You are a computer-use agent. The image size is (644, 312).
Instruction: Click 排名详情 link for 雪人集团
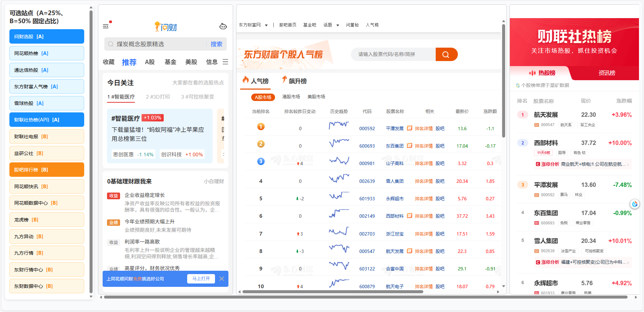[x=424, y=181]
